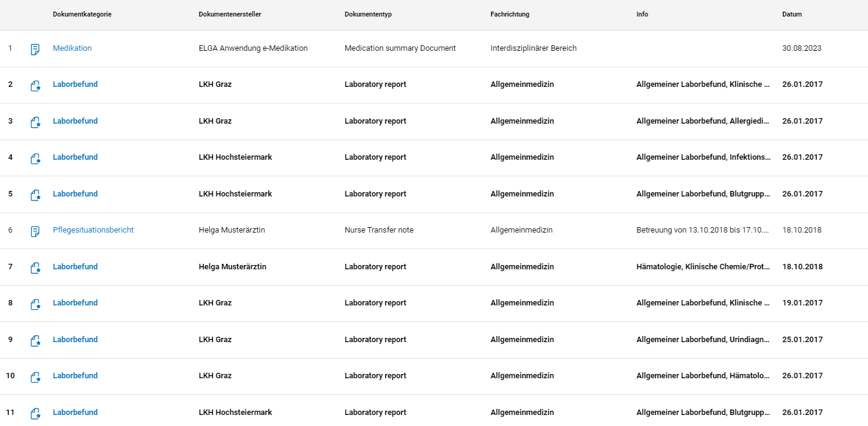Click the document icon in row 11
Image resolution: width=868 pixels, height=426 pixels.
(x=35, y=413)
